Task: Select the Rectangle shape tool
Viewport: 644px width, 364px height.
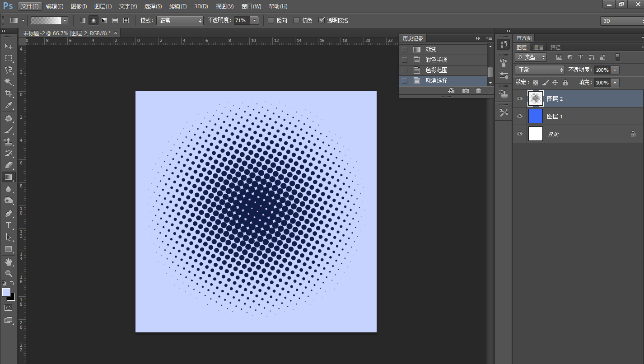Action: coord(9,249)
